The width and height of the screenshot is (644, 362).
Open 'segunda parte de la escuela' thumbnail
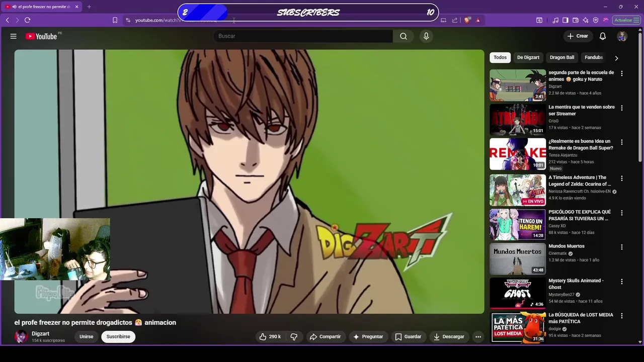518,85
